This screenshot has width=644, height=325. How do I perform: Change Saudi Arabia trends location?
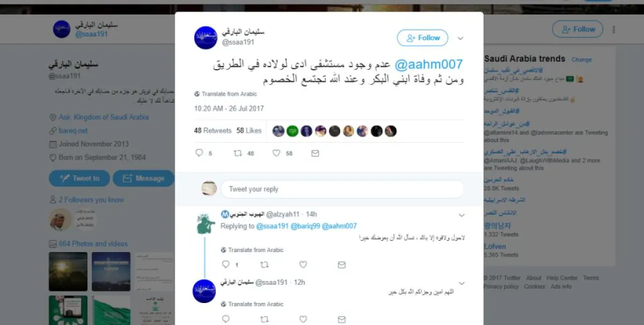[x=582, y=60]
